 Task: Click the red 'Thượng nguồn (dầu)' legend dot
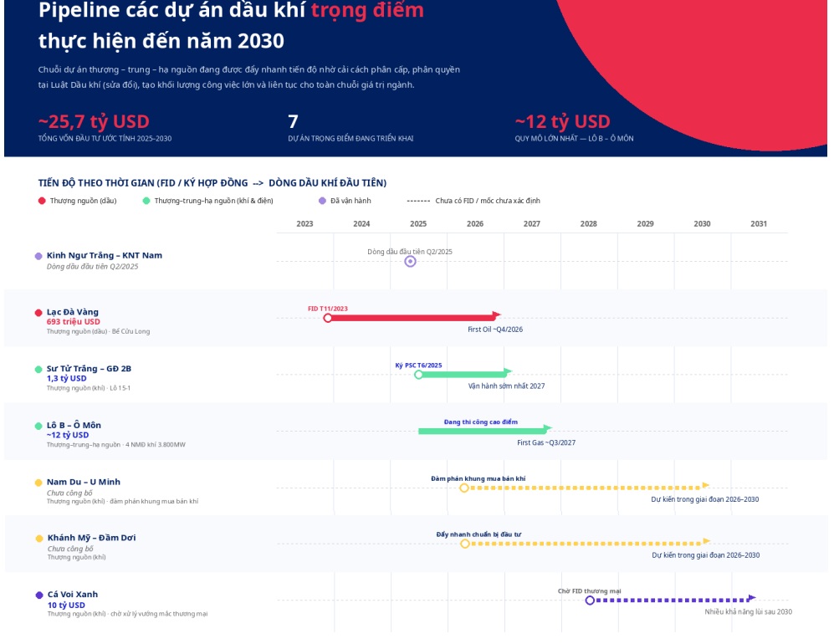pyautogui.click(x=42, y=201)
